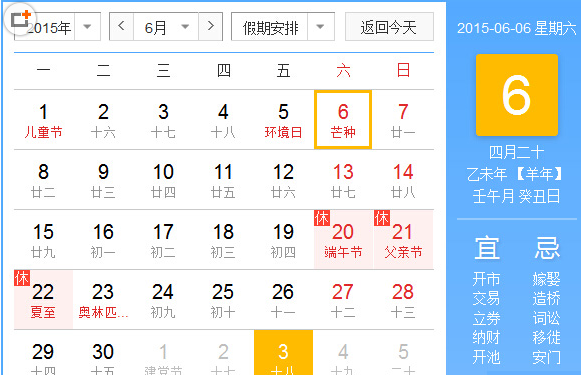Select June 2 十六
The height and width of the screenshot is (375, 582).
click(103, 120)
